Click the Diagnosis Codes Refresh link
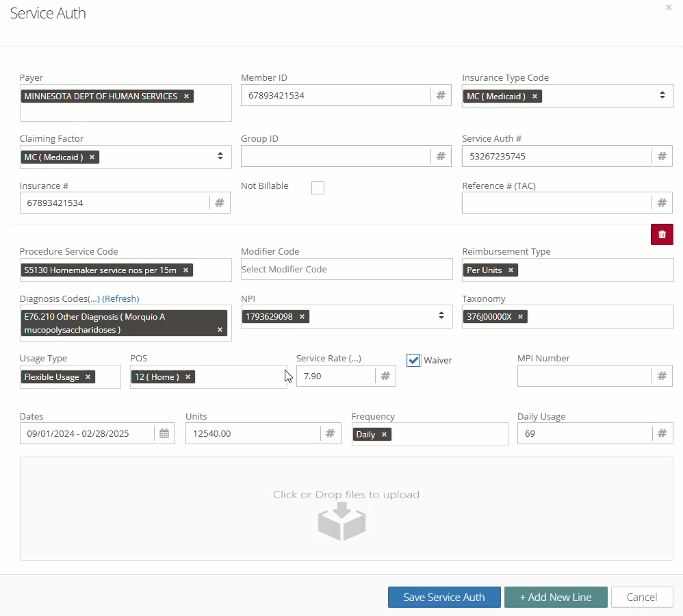The image size is (683, 616). (120, 299)
